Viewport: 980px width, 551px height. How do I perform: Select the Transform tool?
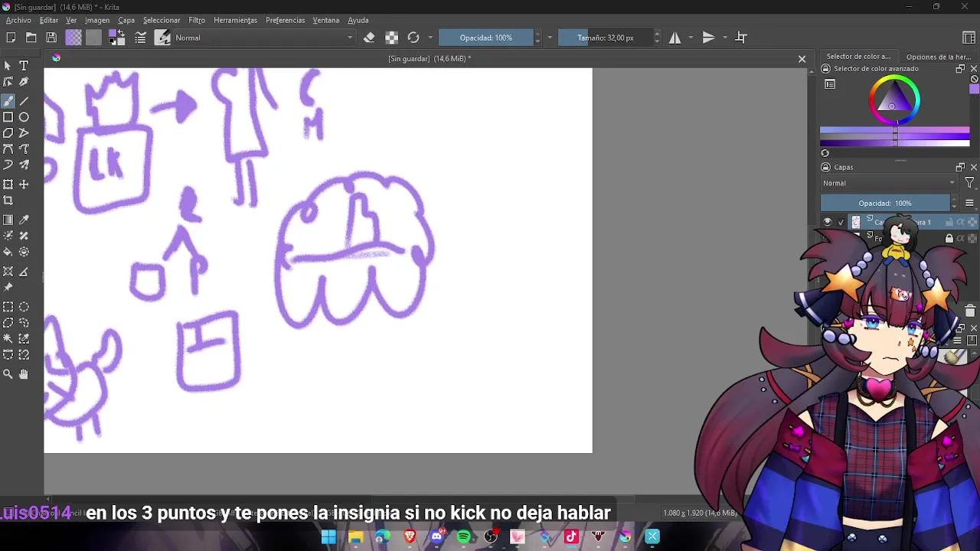coord(8,184)
